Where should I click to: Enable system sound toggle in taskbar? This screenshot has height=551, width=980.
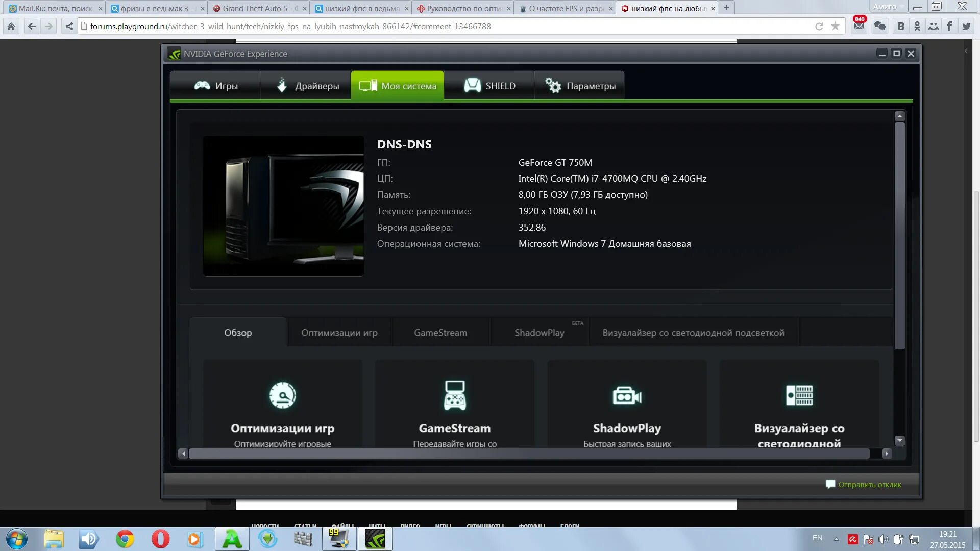point(884,538)
